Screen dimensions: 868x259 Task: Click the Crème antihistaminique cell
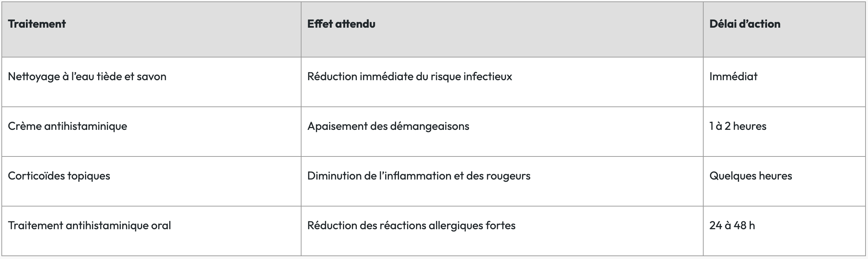[67, 126]
